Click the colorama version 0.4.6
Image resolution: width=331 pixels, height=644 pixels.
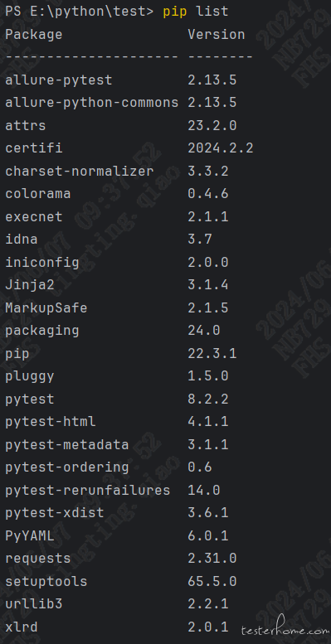click(x=208, y=193)
